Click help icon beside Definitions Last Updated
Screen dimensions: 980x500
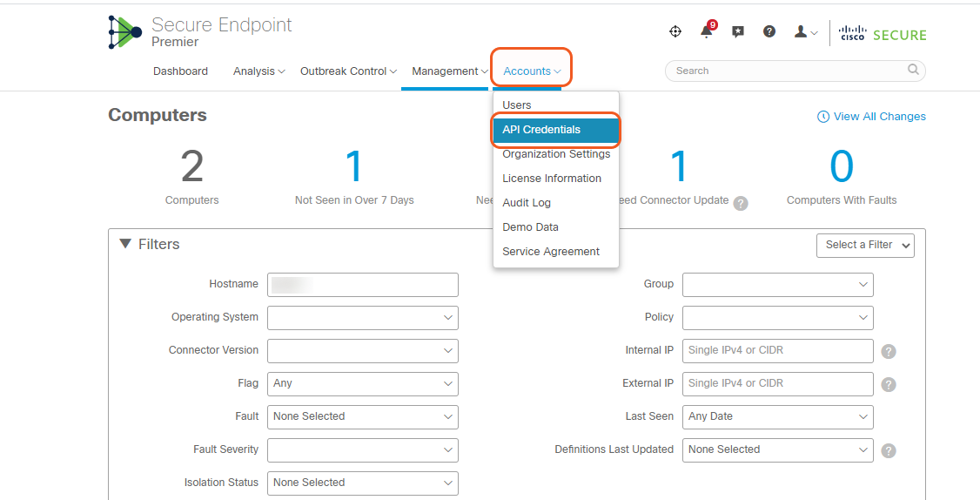[888, 450]
